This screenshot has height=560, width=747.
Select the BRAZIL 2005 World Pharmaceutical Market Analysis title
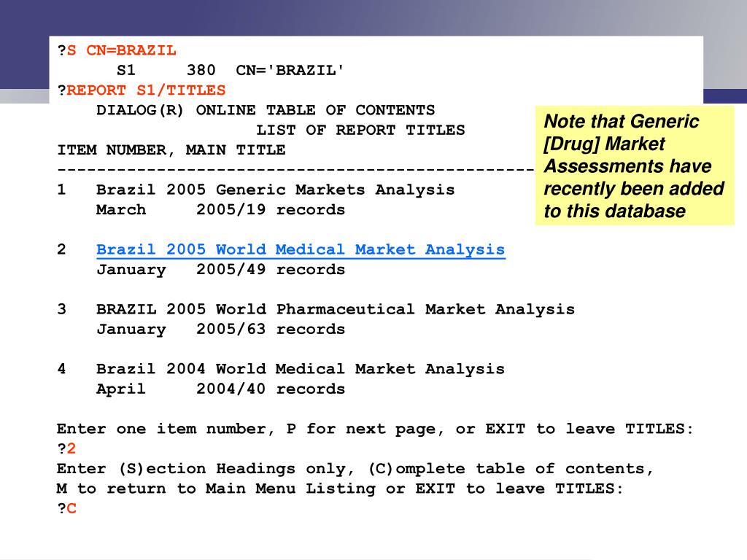(336, 309)
